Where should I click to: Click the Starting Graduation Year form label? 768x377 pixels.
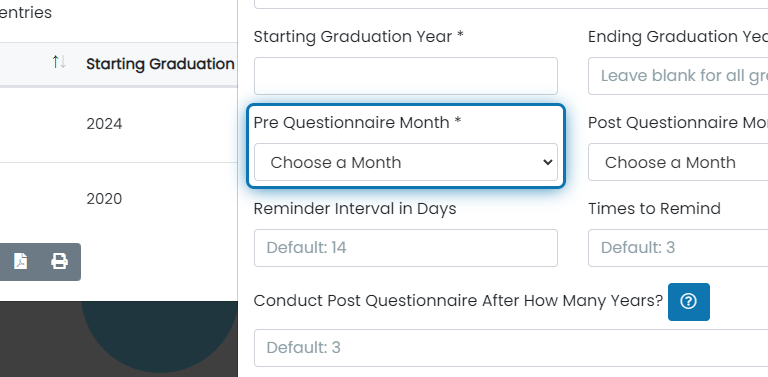[x=359, y=37]
